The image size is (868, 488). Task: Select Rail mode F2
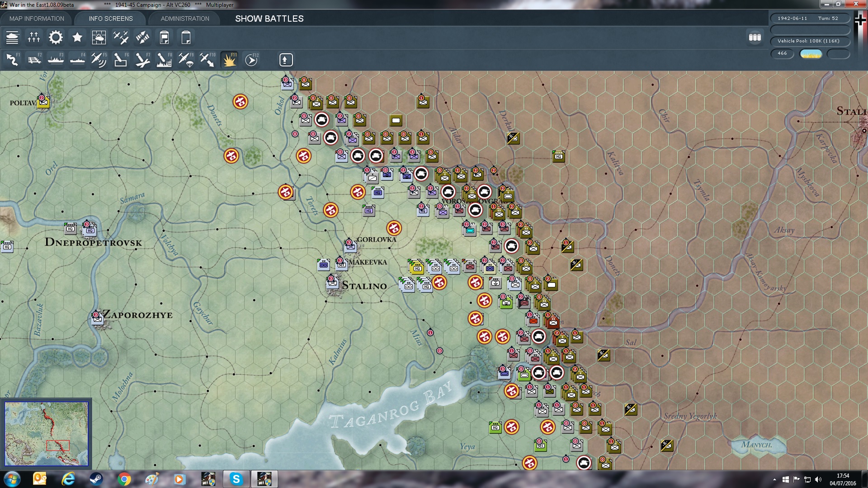(x=34, y=60)
